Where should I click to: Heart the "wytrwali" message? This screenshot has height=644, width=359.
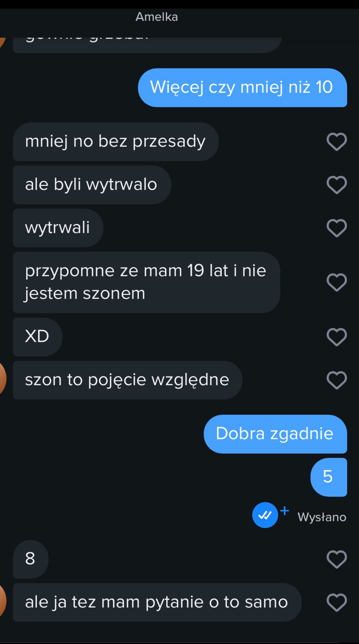[x=337, y=228]
